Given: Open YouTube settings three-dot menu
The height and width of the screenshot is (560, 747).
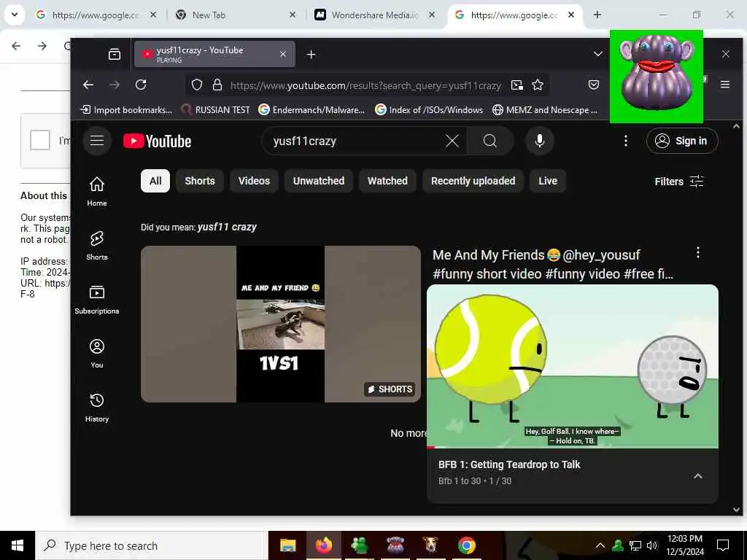Looking at the screenshot, I should pos(626,141).
